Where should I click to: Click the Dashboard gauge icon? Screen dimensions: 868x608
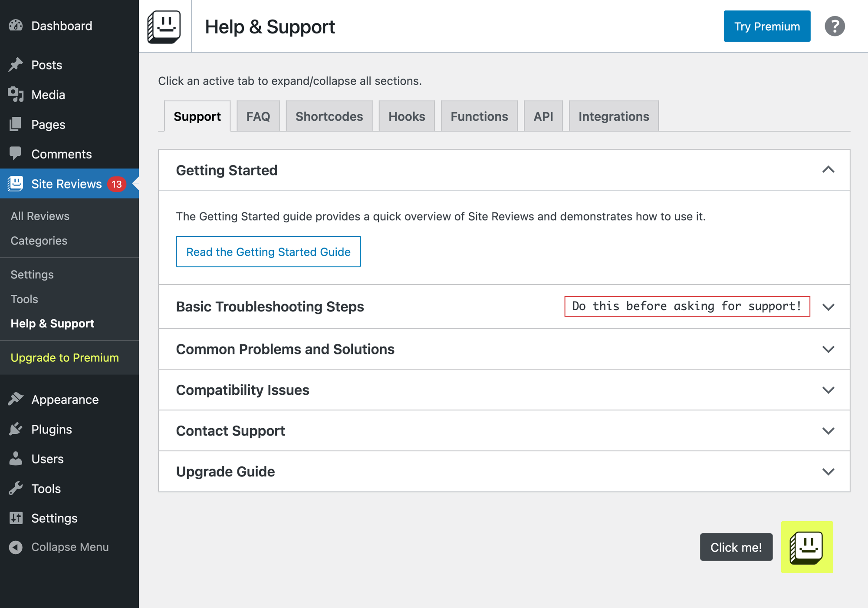[x=16, y=26]
